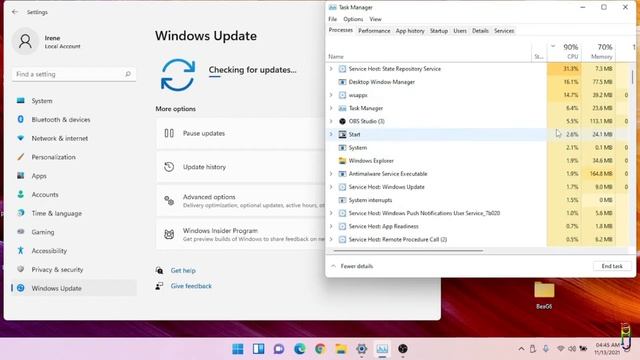The width and height of the screenshot is (640, 360).
Task: Click the Settings back arrow
Action: (15, 12)
